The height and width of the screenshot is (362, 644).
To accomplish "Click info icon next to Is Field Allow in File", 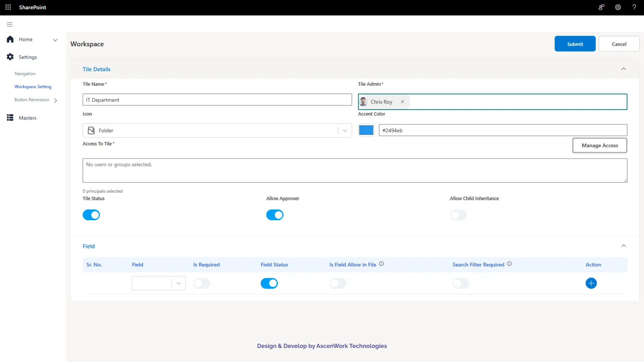I will [x=381, y=264].
